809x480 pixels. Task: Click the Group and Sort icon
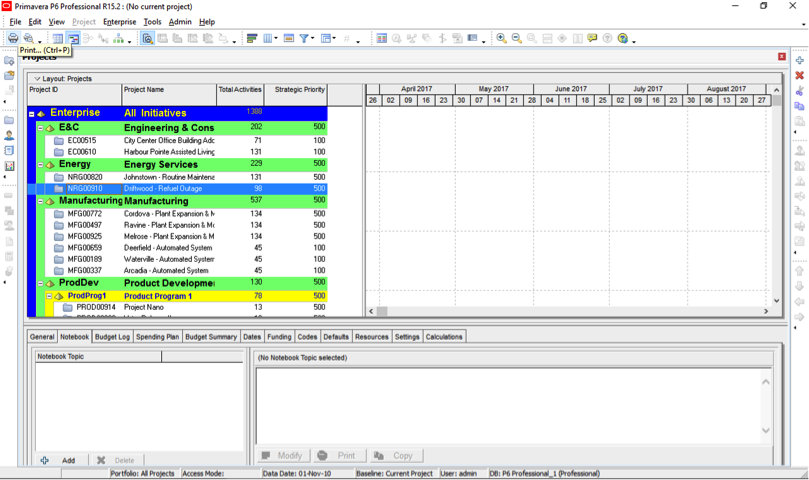tap(326, 39)
